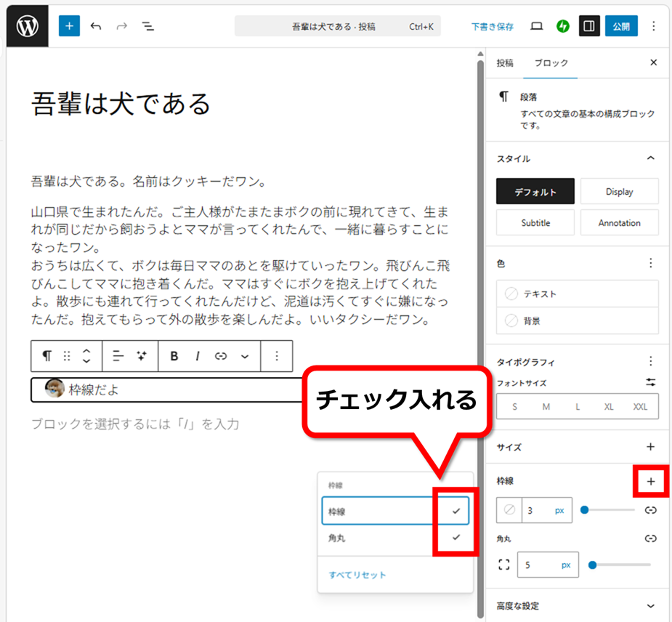The height and width of the screenshot is (622, 672).
Task: Click the Jetpack green lightning icon
Action: coord(562,26)
